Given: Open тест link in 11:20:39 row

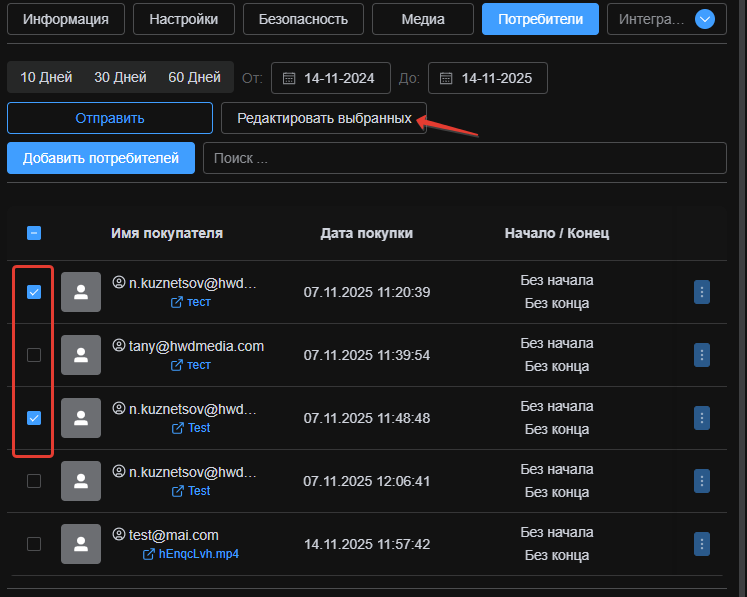Looking at the screenshot, I should click(x=199, y=302).
